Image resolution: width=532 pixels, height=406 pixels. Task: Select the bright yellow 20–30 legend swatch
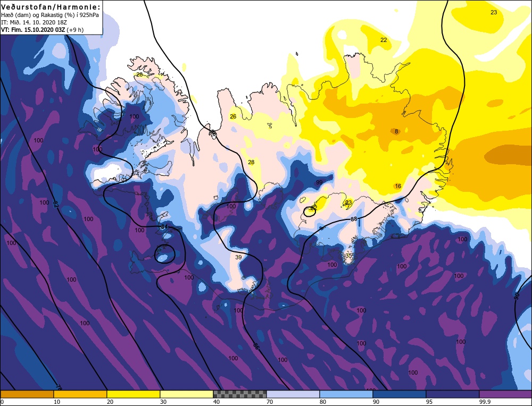point(134,394)
